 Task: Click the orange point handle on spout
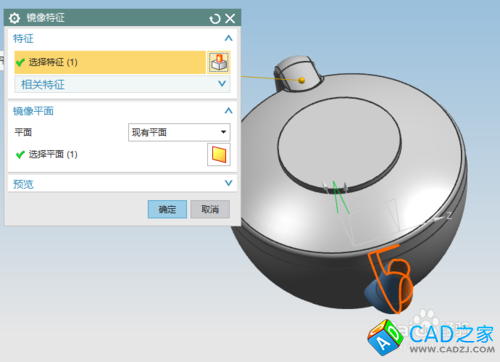tap(302, 80)
